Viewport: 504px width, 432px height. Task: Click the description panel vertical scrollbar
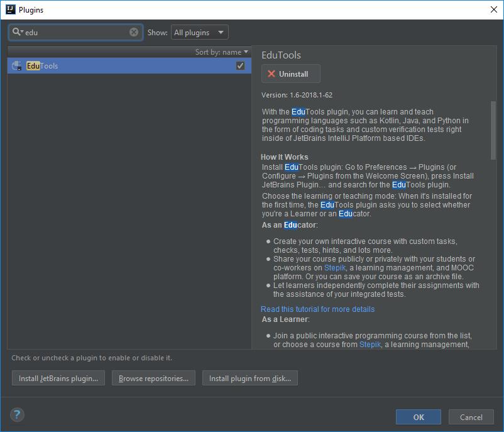click(x=493, y=130)
